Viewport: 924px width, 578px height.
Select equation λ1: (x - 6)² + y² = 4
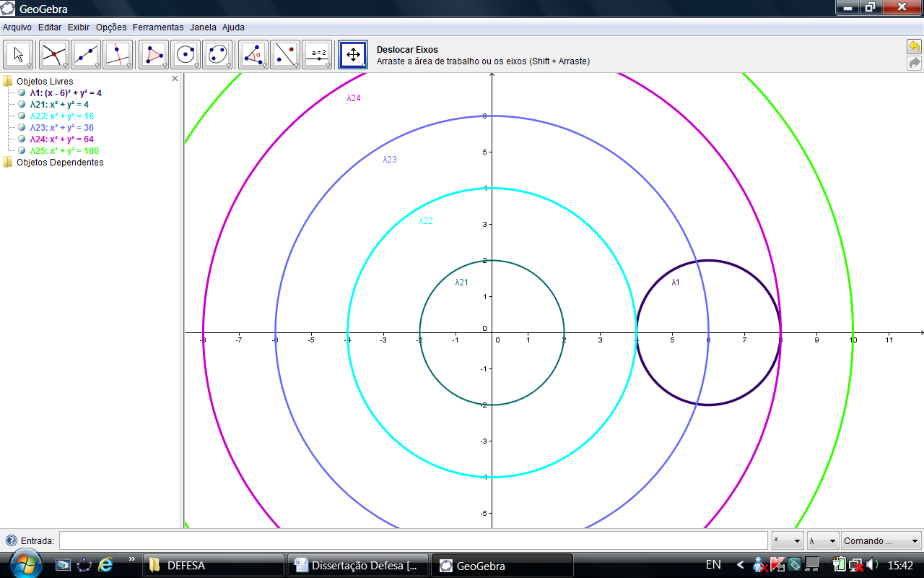[x=66, y=93]
